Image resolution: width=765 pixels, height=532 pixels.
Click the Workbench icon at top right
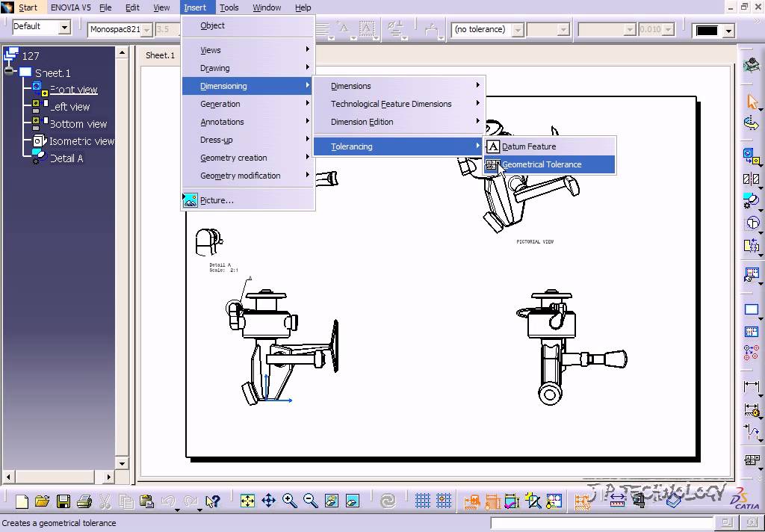click(752, 64)
